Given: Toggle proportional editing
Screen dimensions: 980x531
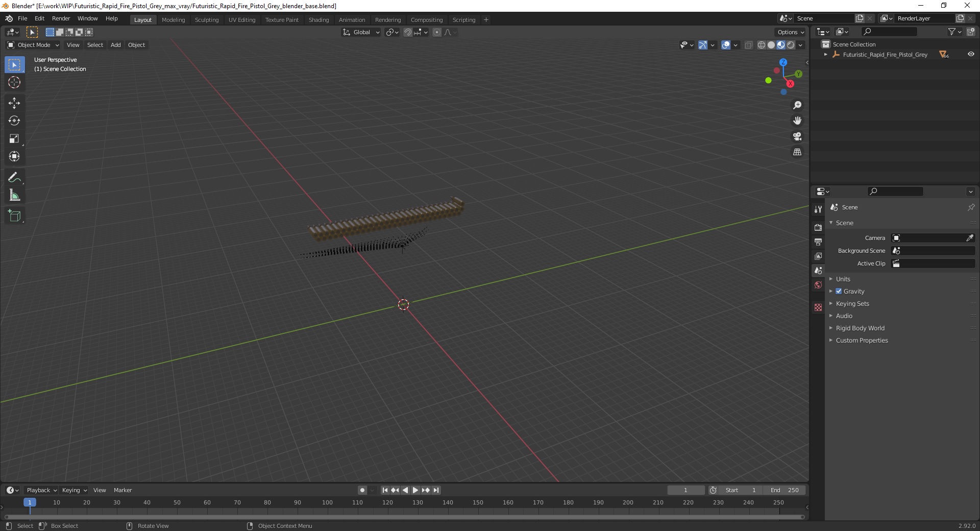Looking at the screenshot, I should point(437,32).
